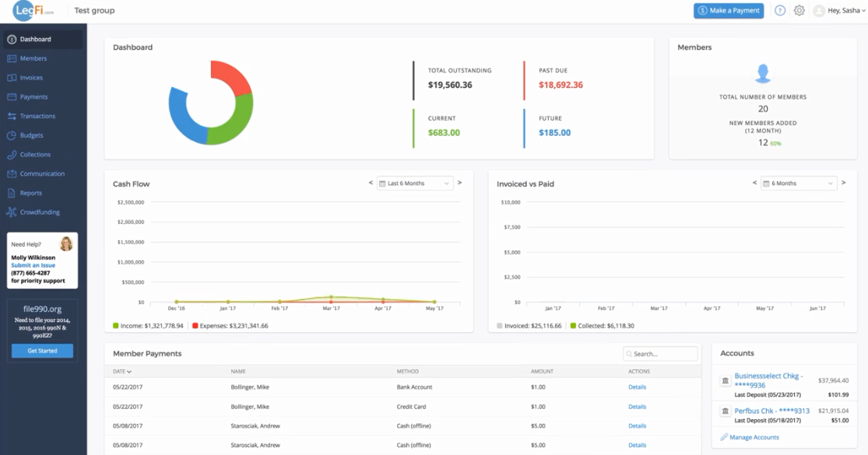Select the Transactions arrows icon
Screen dimensions: 868x455
12,116
